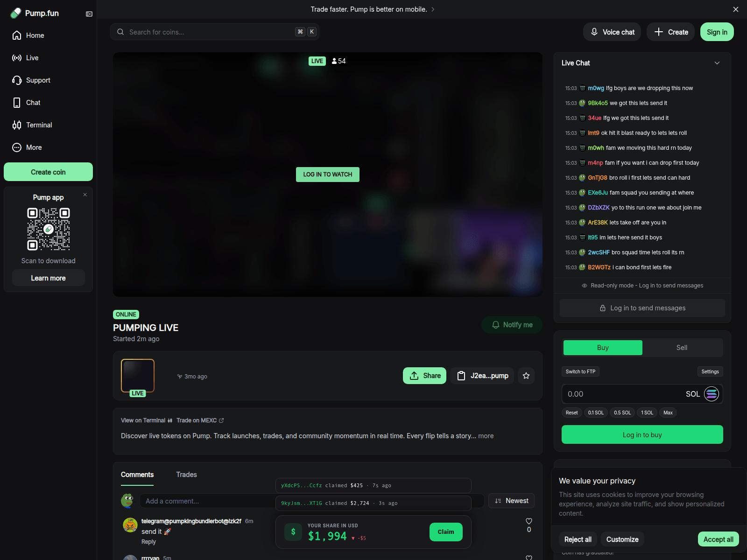The width and height of the screenshot is (747, 560).
Task: Focus the Search for coins field
Action: click(x=215, y=32)
